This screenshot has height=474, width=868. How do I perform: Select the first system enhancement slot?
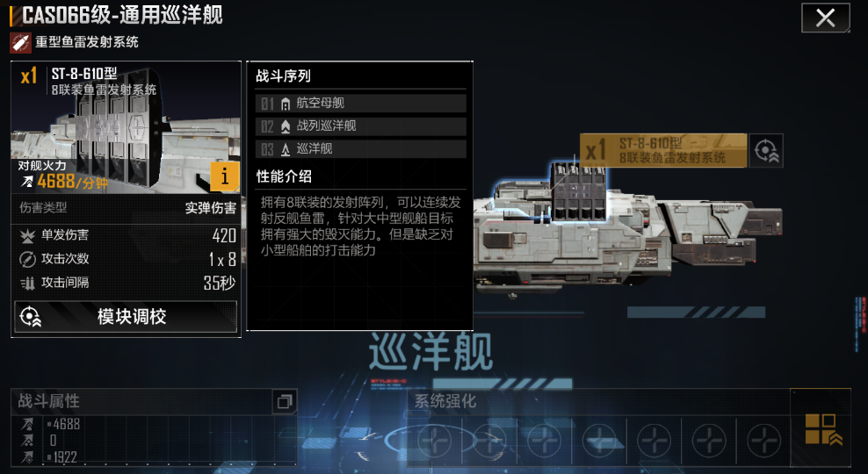(435, 442)
